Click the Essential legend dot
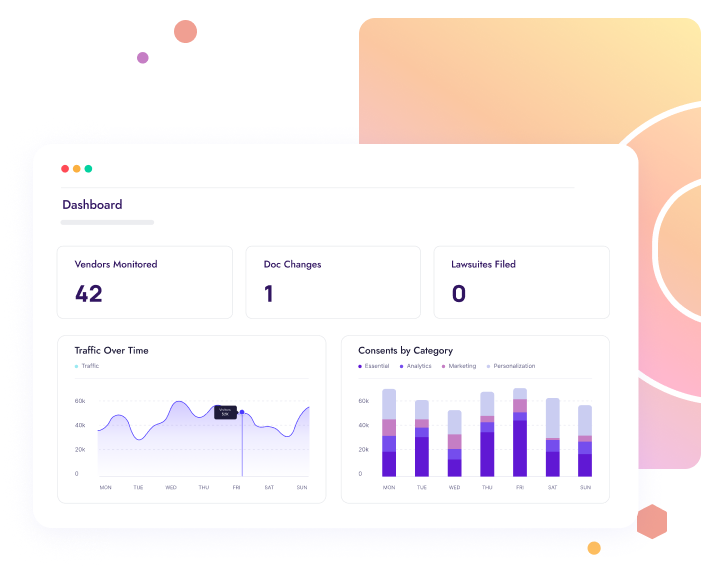The width and height of the screenshot is (701, 570). tap(360, 367)
